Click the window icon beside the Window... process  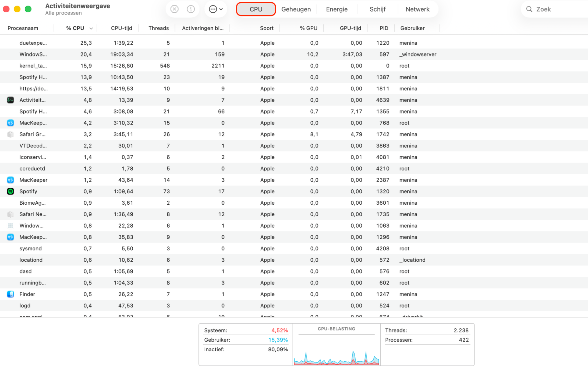click(x=10, y=226)
